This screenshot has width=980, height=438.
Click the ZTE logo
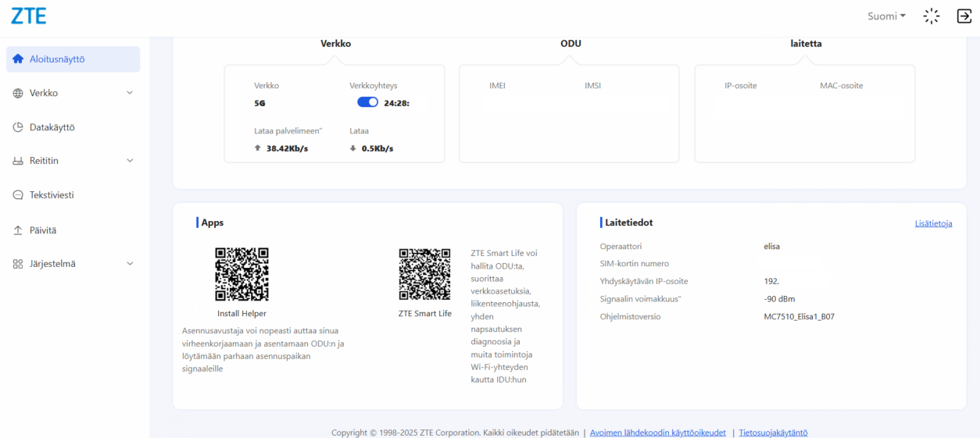click(x=28, y=16)
